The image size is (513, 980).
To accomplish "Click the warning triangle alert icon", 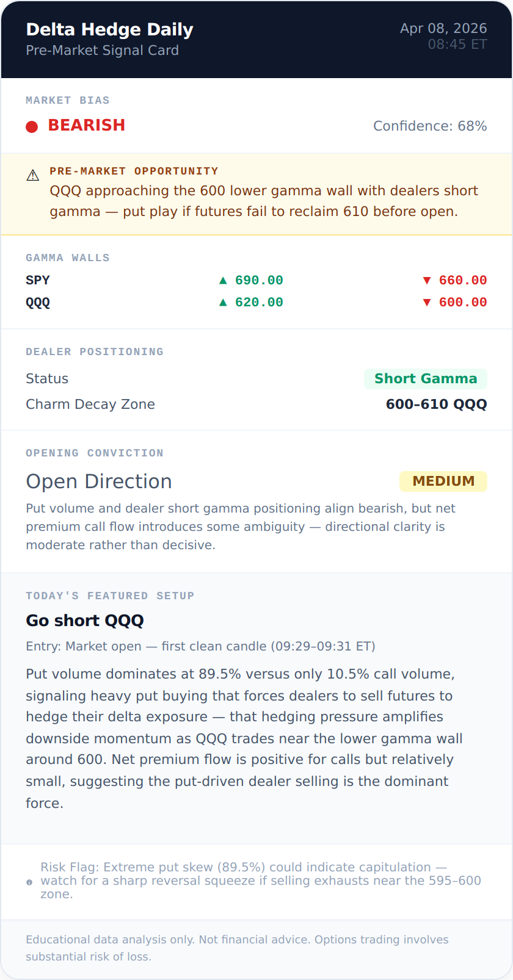I will (33, 176).
